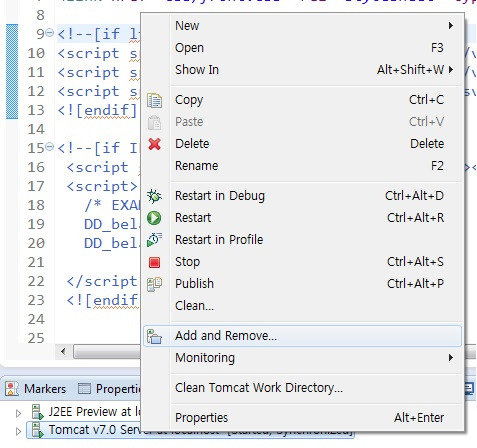Click the Delete entry label
Screen dimensions: 477x448
[192, 144]
